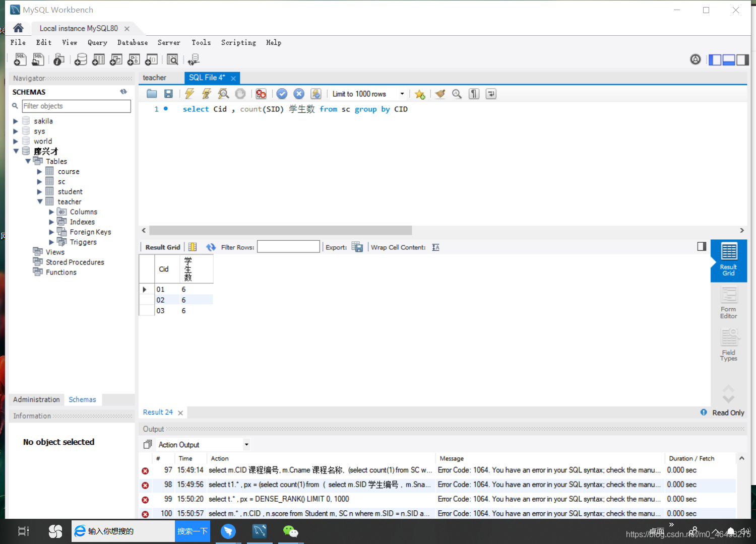Click Filter Rows input field
Screen dimensions: 756x544
coord(288,246)
